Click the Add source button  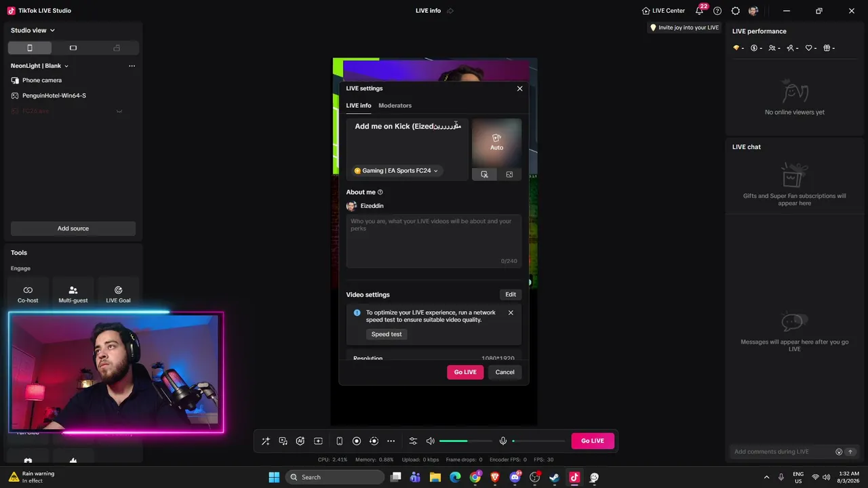point(73,228)
